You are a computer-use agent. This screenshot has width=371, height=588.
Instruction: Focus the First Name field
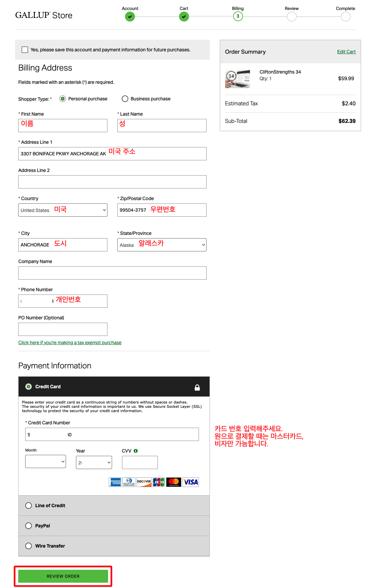pyautogui.click(x=63, y=126)
